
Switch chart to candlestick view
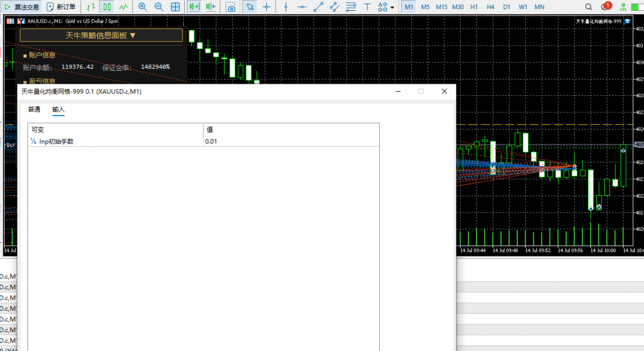click(107, 7)
